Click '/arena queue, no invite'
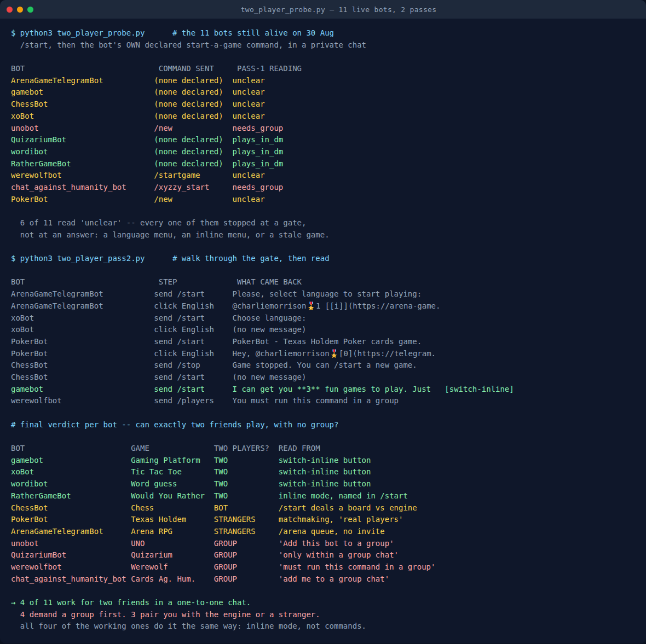This screenshot has height=644, width=646. [332, 531]
